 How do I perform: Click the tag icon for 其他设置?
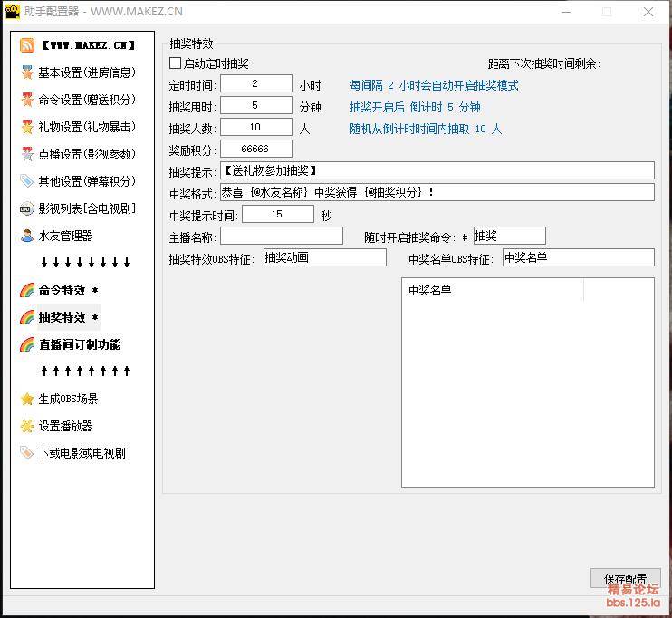[27, 181]
